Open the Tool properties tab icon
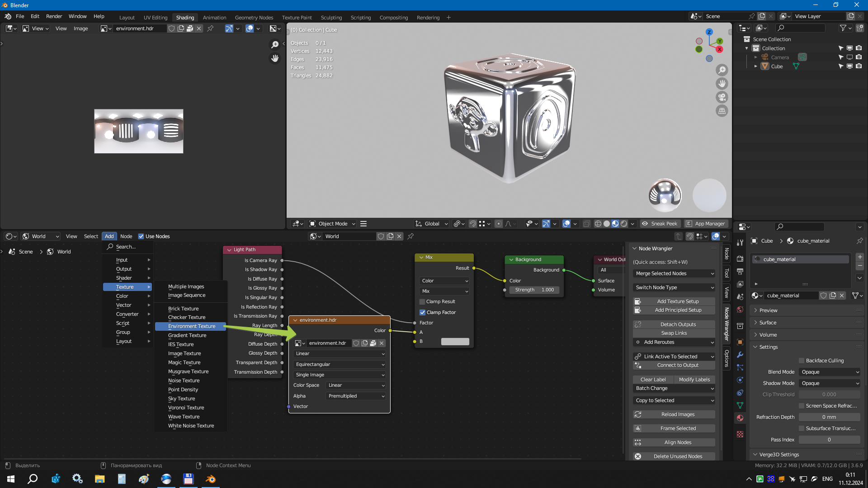 (x=740, y=243)
